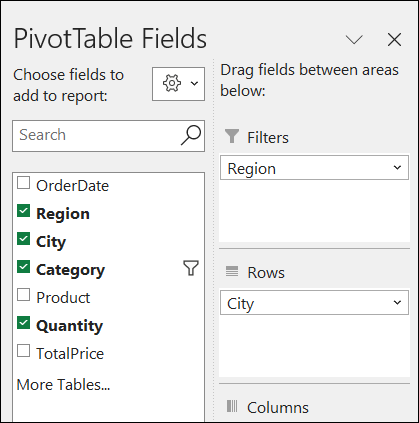
Task: Click the magnifier search icon
Action: point(191,135)
